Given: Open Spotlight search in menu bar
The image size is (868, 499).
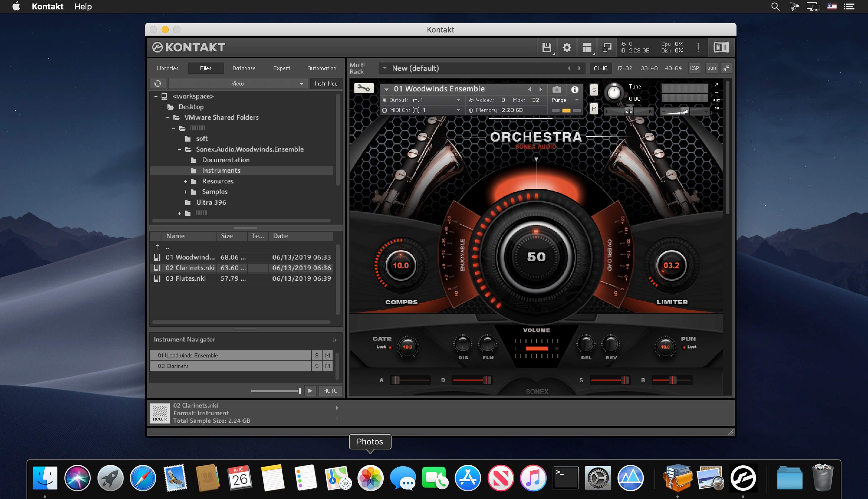Looking at the screenshot, I should coord(775,6).
